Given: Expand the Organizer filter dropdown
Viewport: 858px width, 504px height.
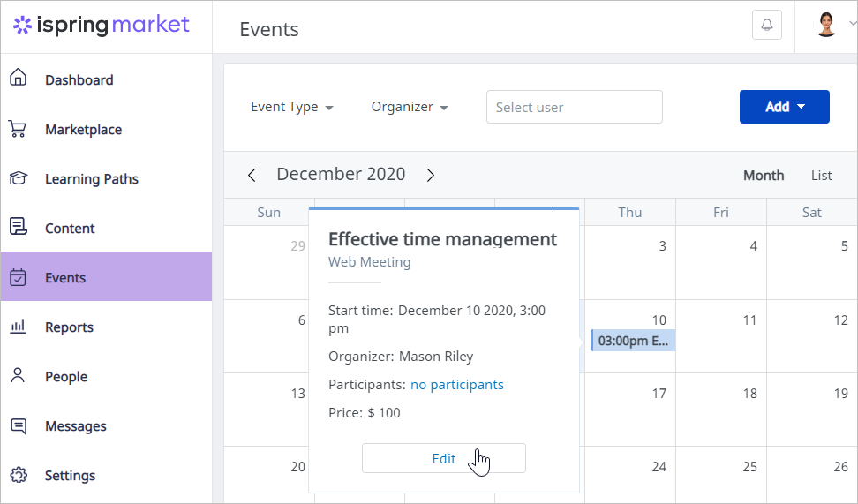Looking at the screenshot, I should pyautogui.click(x=410, y=107).
